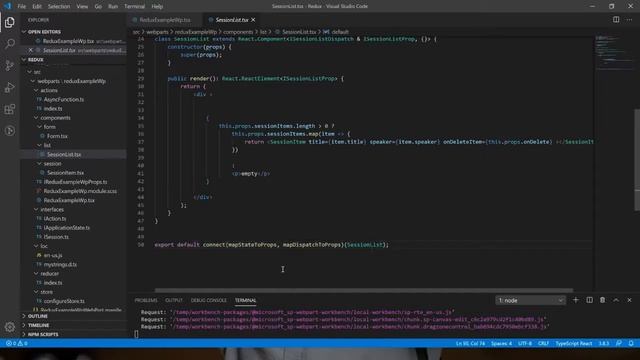Screen dimensions: 640x360
Task: Open ReduxExampleWp.module.scss file
Action: point(80,191)
